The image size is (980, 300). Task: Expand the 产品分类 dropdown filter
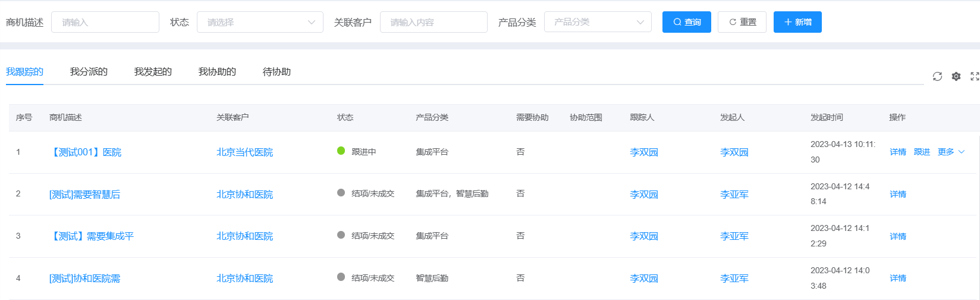click(x=597, y=22)
